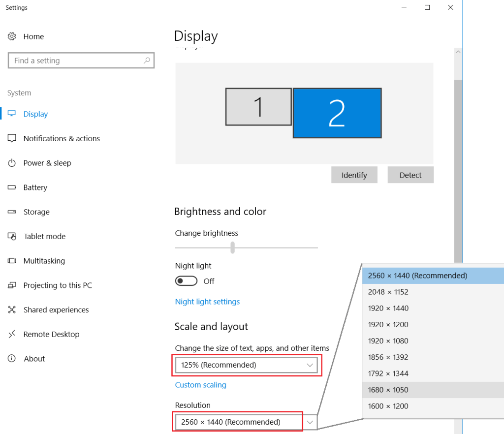Maximize the Settings window

click(427, 7)
